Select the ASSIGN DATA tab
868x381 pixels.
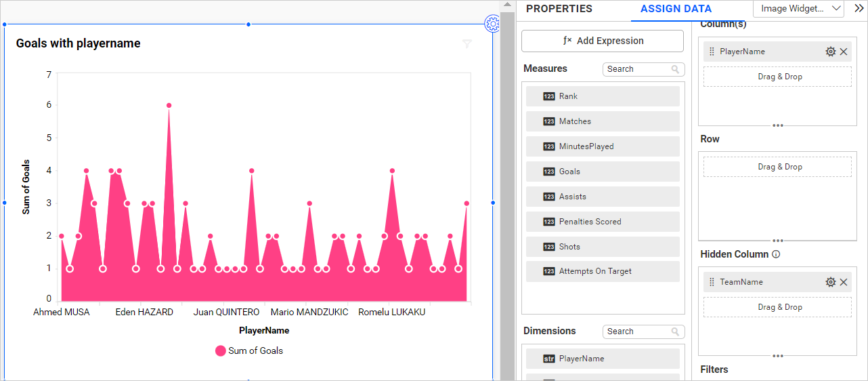676,9
